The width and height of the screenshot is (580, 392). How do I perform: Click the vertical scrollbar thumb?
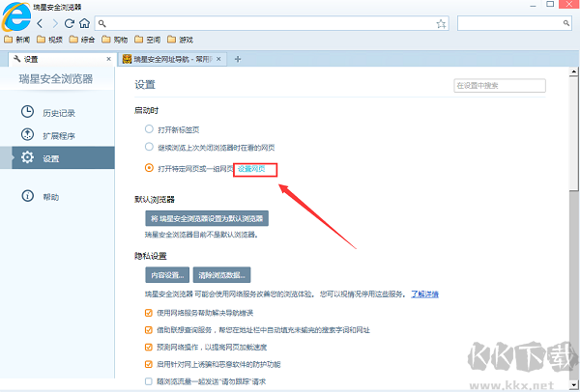click(573, 133)
